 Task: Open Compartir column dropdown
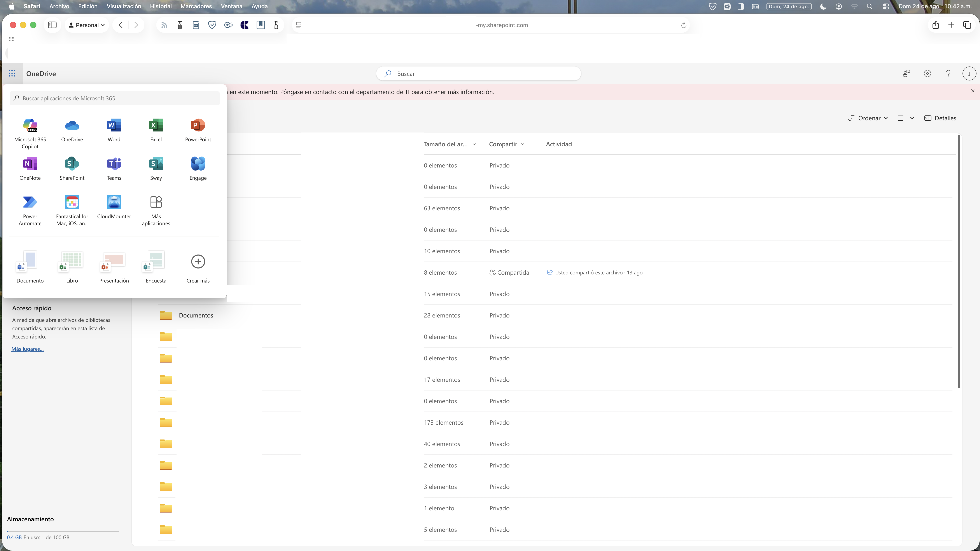[506, 144]
